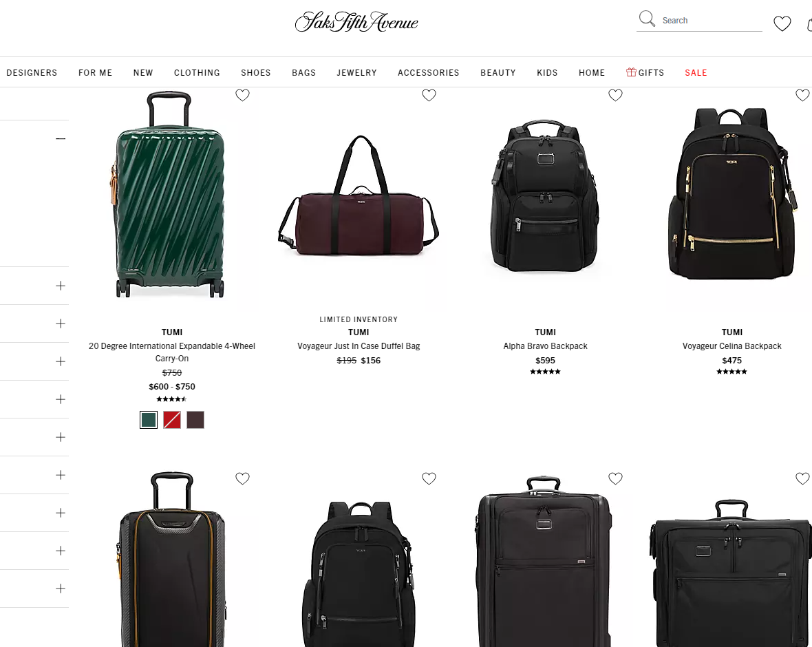Select the red color swatch
The width and height of the screenshot is (812, 647).
tap(172, 420)
